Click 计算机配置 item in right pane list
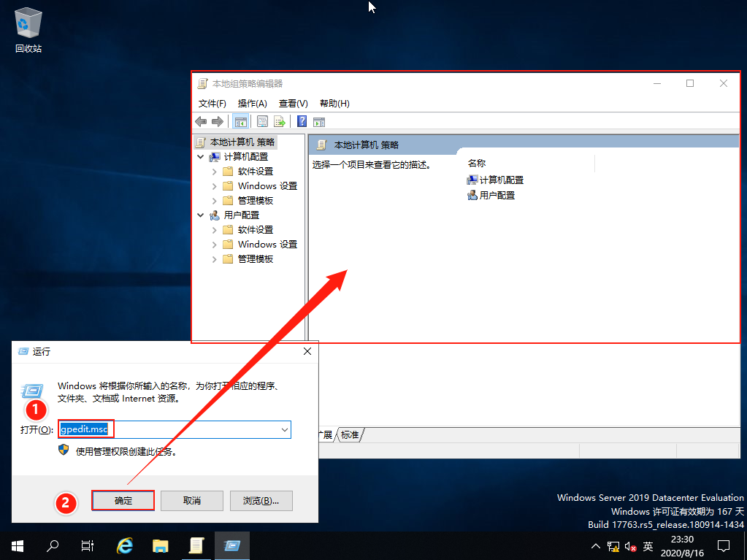The width and height of the screenshot is (747, 560). coord(495,180)
